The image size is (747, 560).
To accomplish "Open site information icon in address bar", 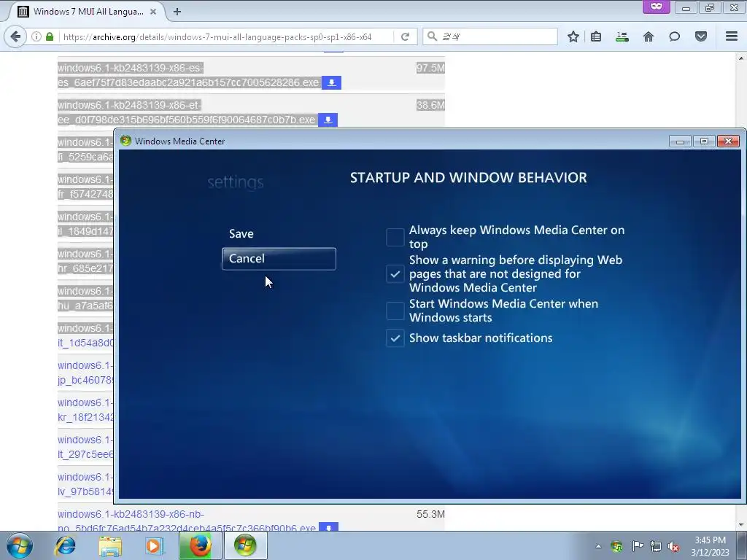I will 36,36.
